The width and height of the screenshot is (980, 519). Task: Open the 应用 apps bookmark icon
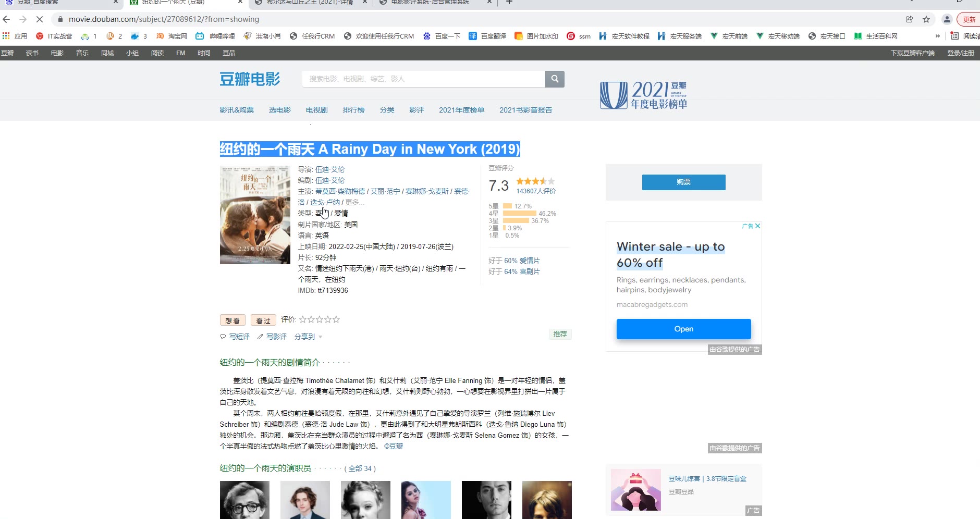click(15, 36)
